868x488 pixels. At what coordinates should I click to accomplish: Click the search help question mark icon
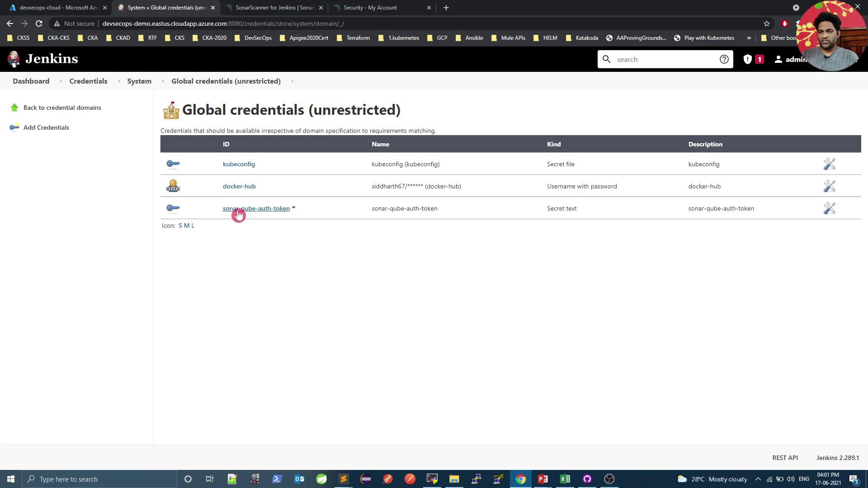pos(724,59)
